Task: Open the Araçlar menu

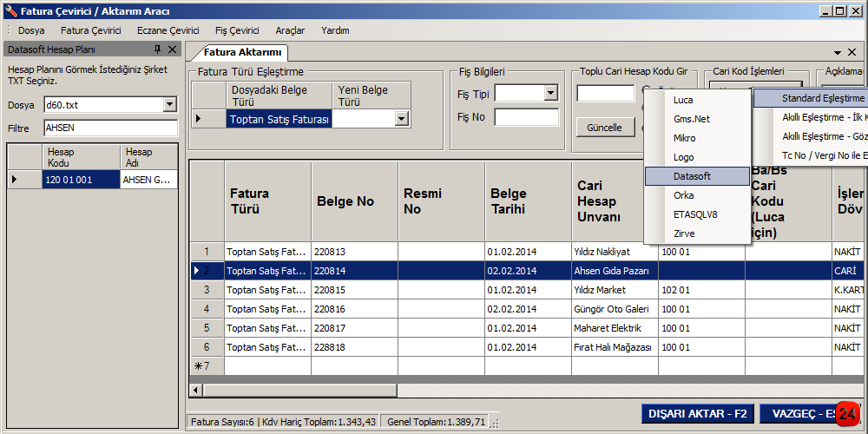Action: pos(290,30)
